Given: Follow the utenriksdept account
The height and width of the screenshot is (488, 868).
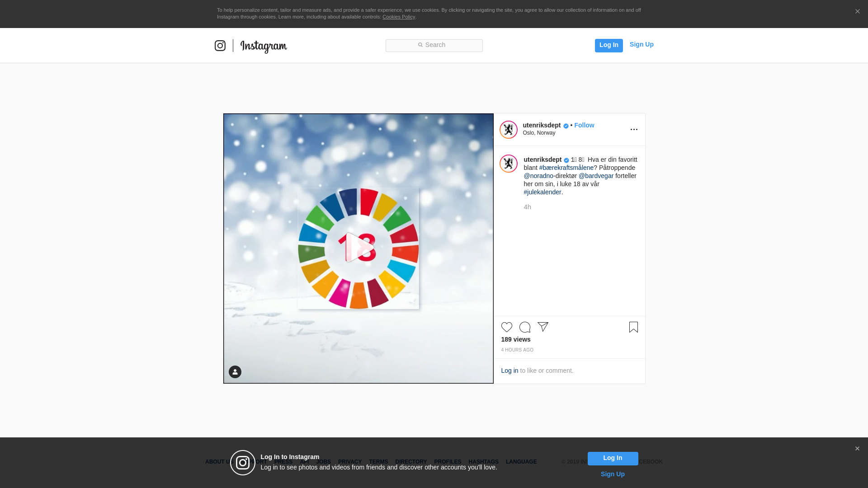Looking at the screenshot, I should tap(584, 125).
